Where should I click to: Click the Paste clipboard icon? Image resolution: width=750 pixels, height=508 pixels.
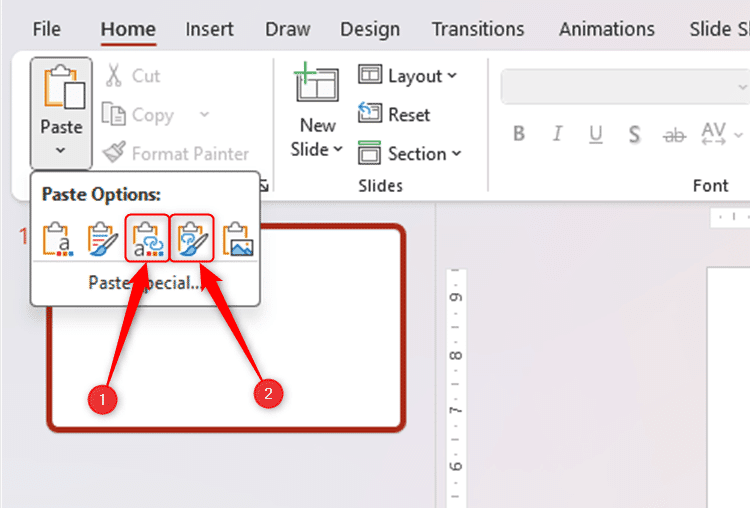[x=64, y=87]
